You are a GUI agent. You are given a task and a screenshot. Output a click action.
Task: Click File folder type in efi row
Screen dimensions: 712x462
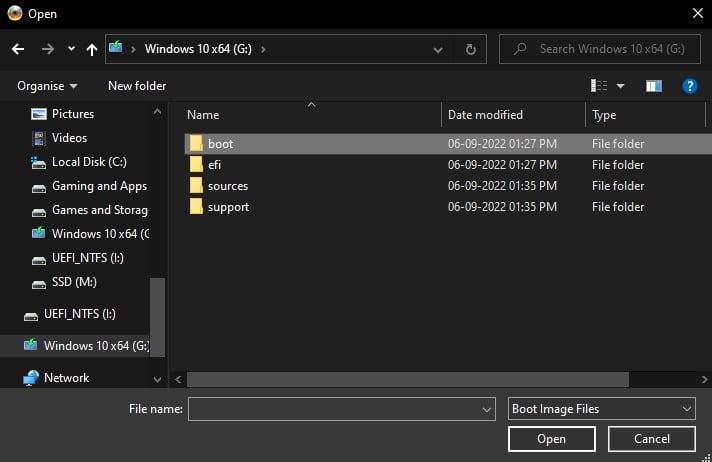click(618, 164)
